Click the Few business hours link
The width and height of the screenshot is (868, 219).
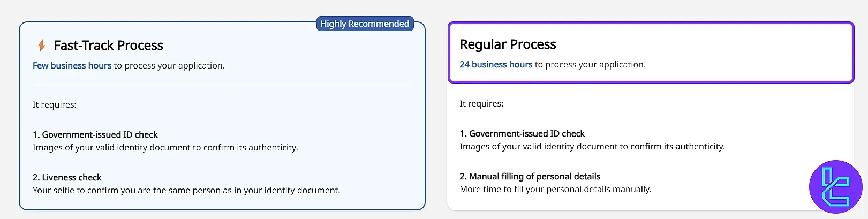[x=72, y=65]
